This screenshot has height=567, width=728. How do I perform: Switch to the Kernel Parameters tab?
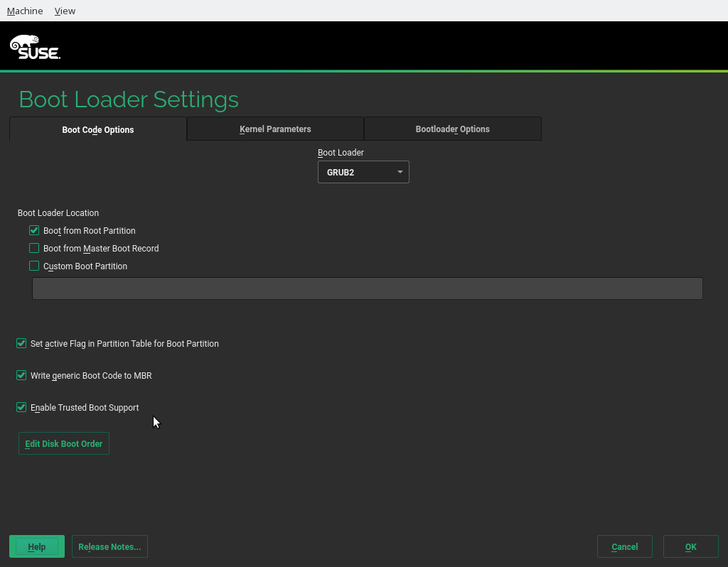[x=275, y=129]
